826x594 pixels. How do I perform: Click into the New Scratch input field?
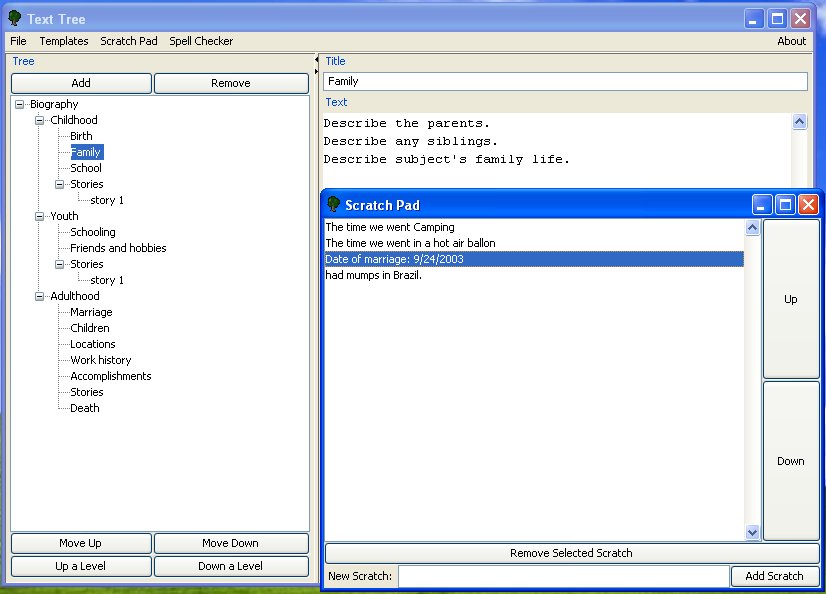(x=564, y=576)
